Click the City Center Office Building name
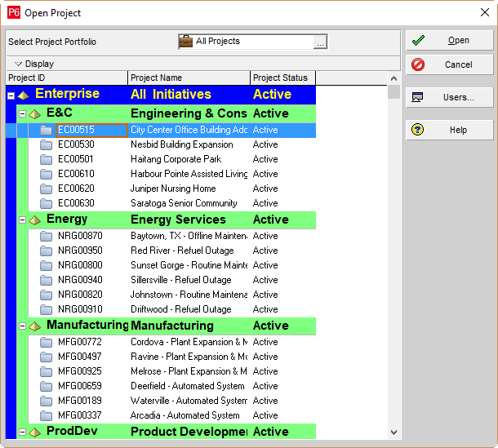This screenshot has width=498, height=448. click(x=189, y=130)
